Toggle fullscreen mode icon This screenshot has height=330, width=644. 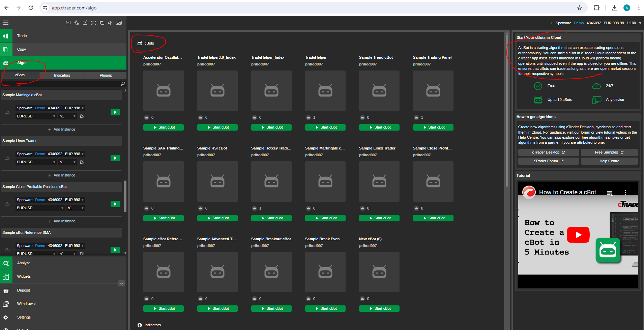(x=93, y=23)
